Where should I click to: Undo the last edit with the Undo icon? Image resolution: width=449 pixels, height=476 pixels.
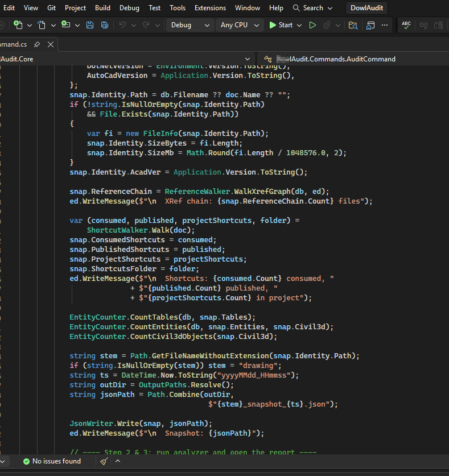click(x=122, y=25)
